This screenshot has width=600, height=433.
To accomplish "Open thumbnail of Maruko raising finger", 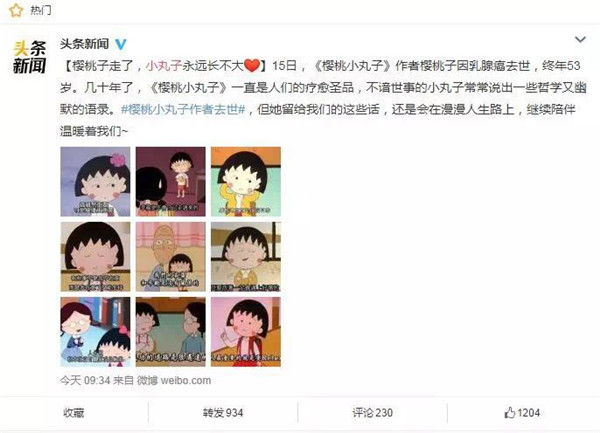I will tap(246, 332).
